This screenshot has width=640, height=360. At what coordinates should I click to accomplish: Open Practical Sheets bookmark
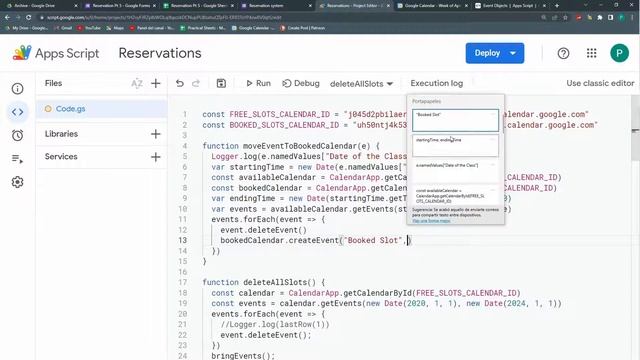coord(203,28)
